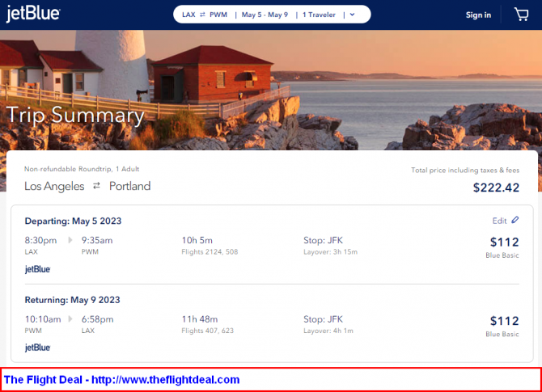Expand the search bar chevron dropdown
This screenshot has width=542, height=392.
pos(353,15)
